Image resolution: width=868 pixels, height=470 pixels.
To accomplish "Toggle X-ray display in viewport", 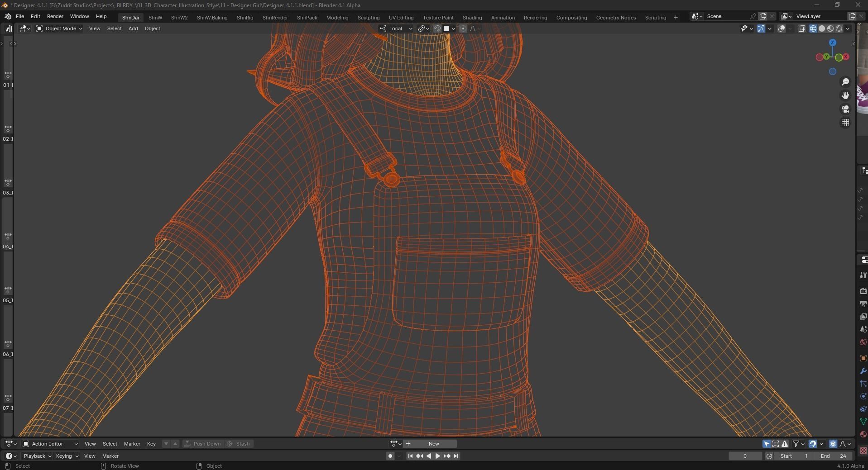I will pos(801,28).
